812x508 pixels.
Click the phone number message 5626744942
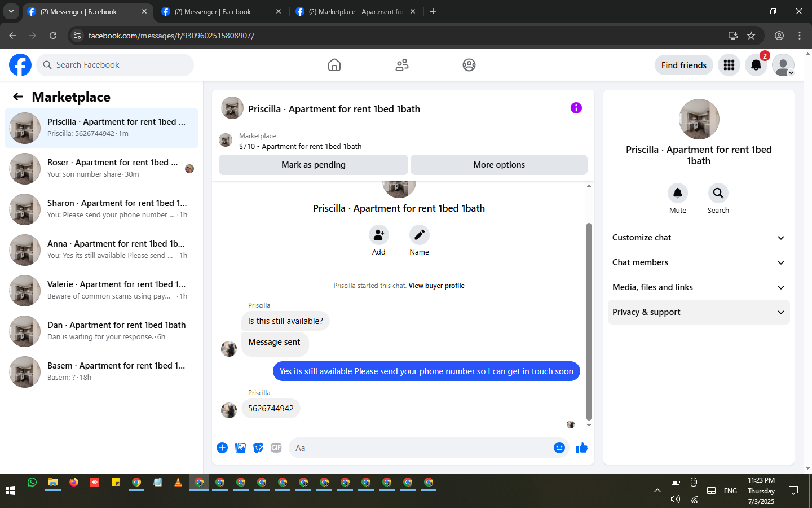click(271, 409)
